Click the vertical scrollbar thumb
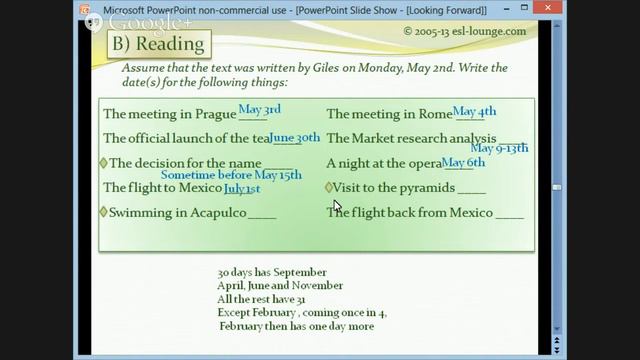The width and height of the screenshot is (640, 360). coord(557,187)
